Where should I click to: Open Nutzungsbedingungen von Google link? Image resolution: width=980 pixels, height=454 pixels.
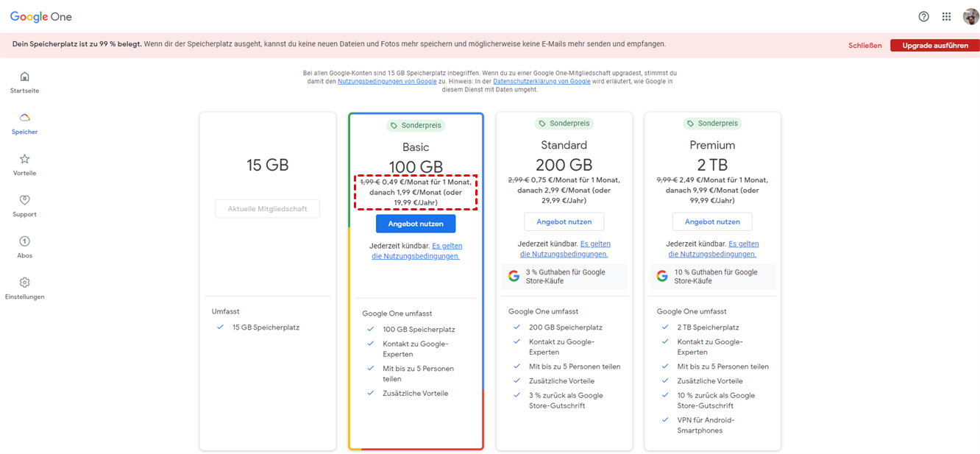coord(387,82)
